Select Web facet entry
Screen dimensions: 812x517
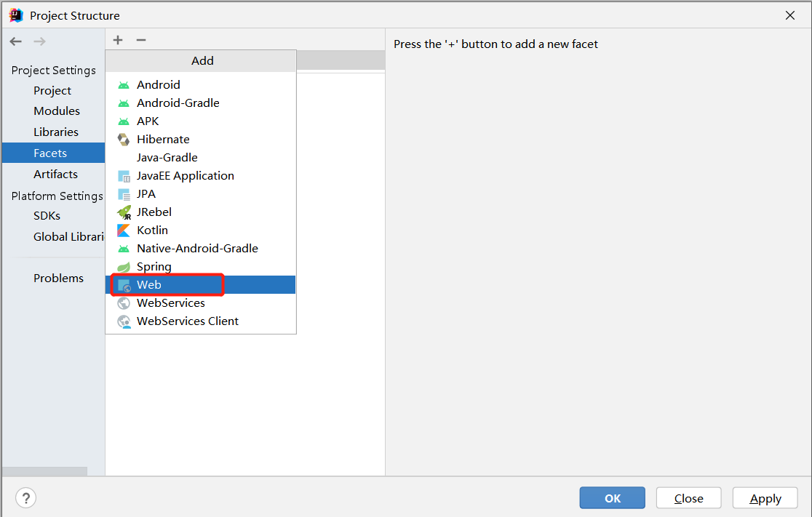pyautogui.click(x=200, y=284)
